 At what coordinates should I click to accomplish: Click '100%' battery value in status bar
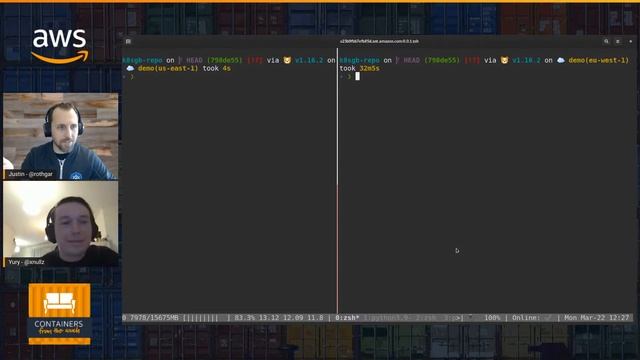tap(492, 318)
